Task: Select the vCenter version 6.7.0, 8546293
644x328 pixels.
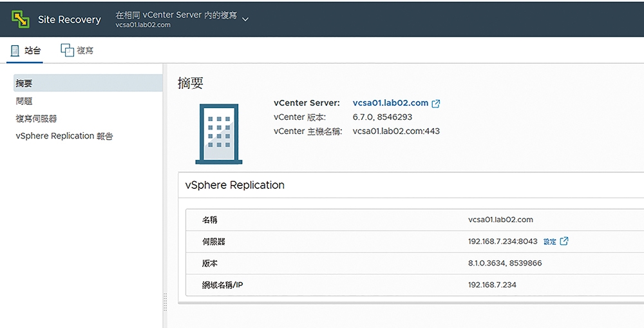Action: [x=383, y=117]
